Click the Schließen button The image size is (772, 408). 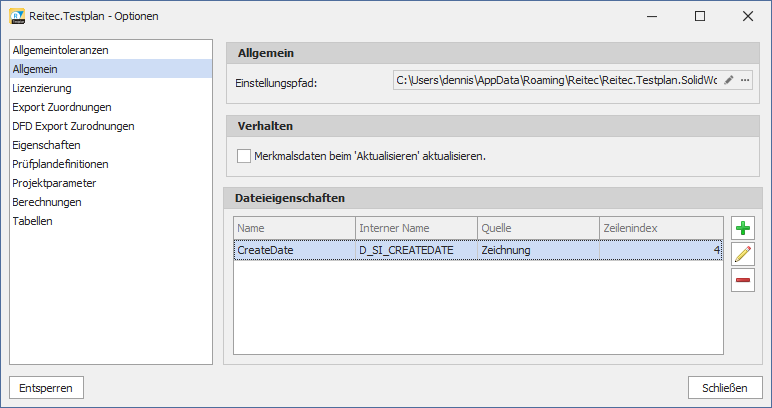725,387
